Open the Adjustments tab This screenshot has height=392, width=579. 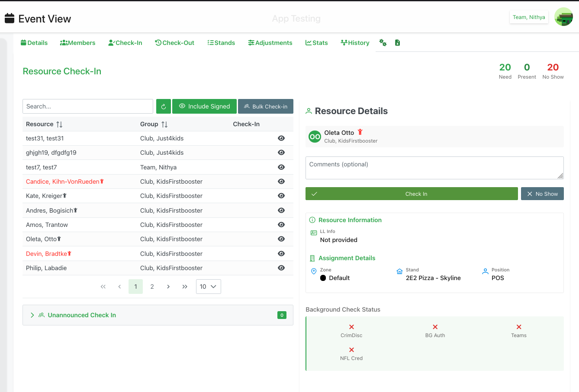coord(270,43)
